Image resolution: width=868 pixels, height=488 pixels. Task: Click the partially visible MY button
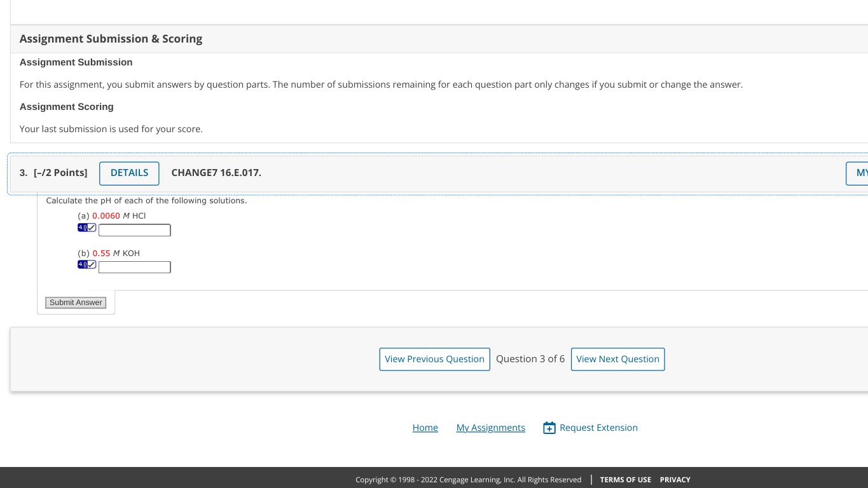pyautogui.click(x=860, y=173)
